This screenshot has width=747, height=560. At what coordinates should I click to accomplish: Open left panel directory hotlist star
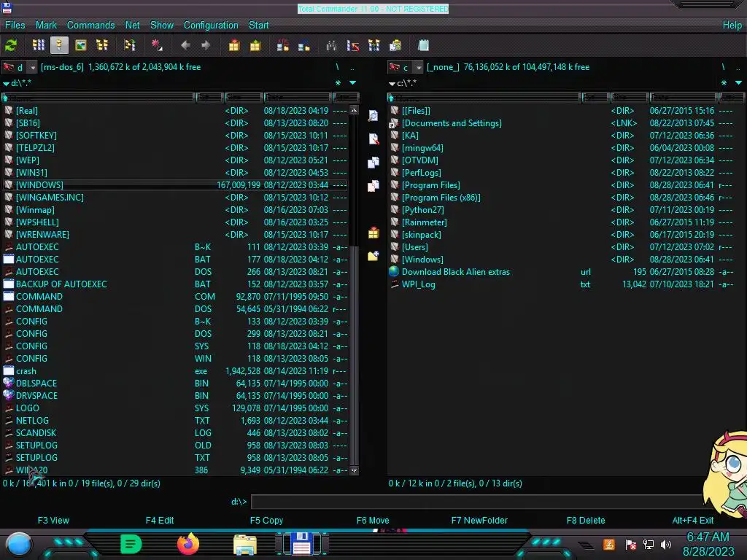338,83
